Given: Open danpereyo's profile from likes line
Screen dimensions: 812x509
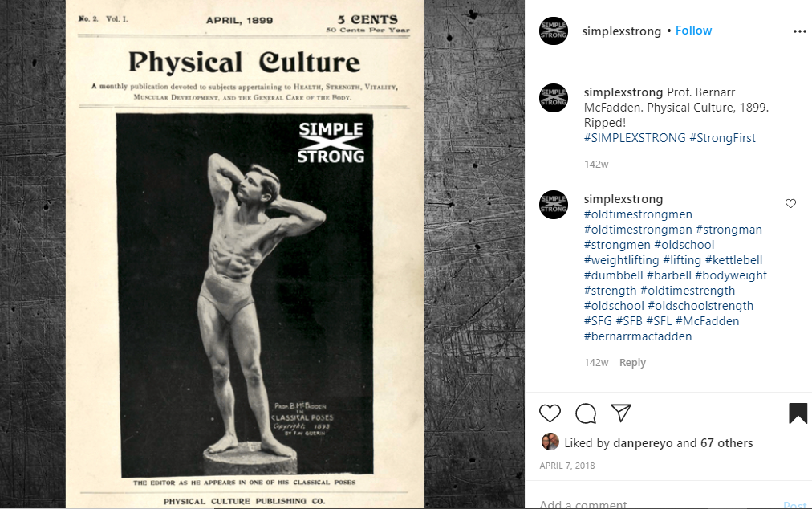Looking at the screenshot, I should point(643,443).
